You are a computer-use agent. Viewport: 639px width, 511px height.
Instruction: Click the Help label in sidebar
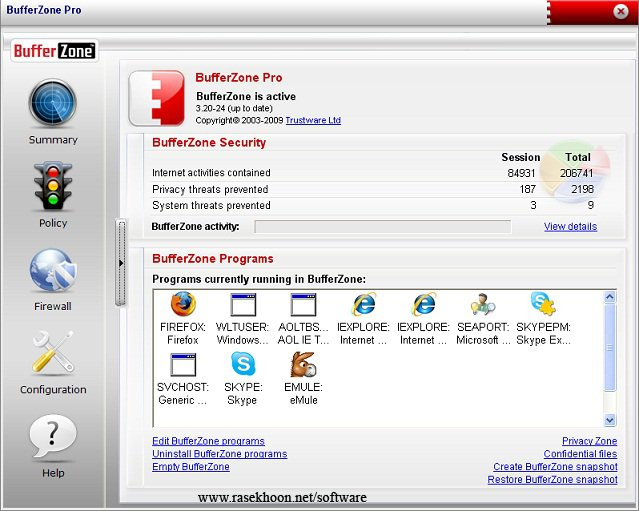coord(53,473)
